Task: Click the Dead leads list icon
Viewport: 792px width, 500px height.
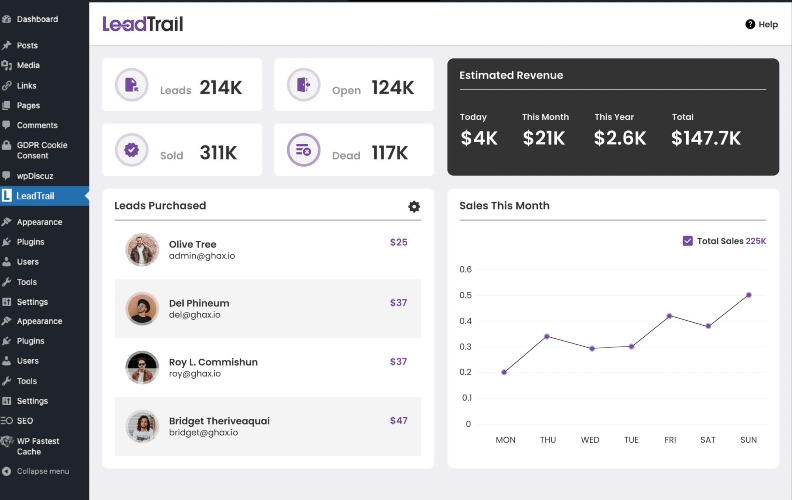Action: coord(303,149)
